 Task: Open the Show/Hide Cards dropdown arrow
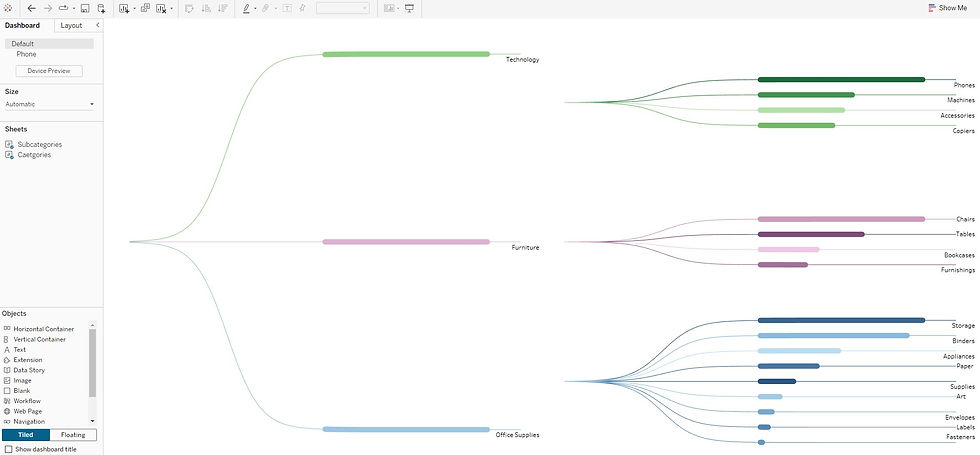pos(398,9)
